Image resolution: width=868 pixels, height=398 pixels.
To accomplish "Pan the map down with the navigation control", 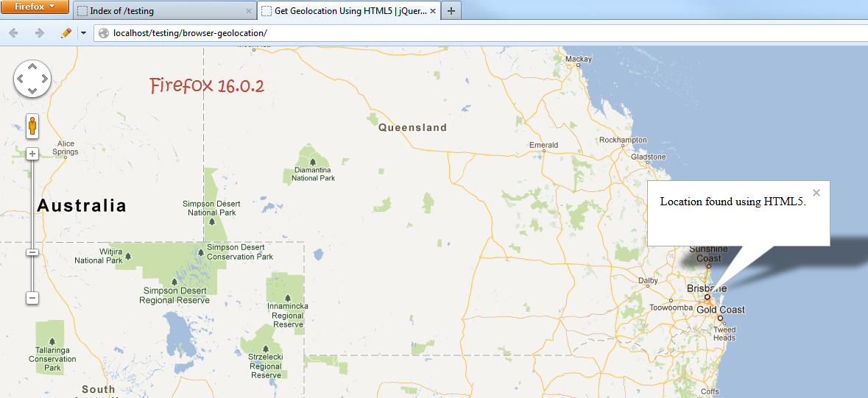I will [32, 90].
